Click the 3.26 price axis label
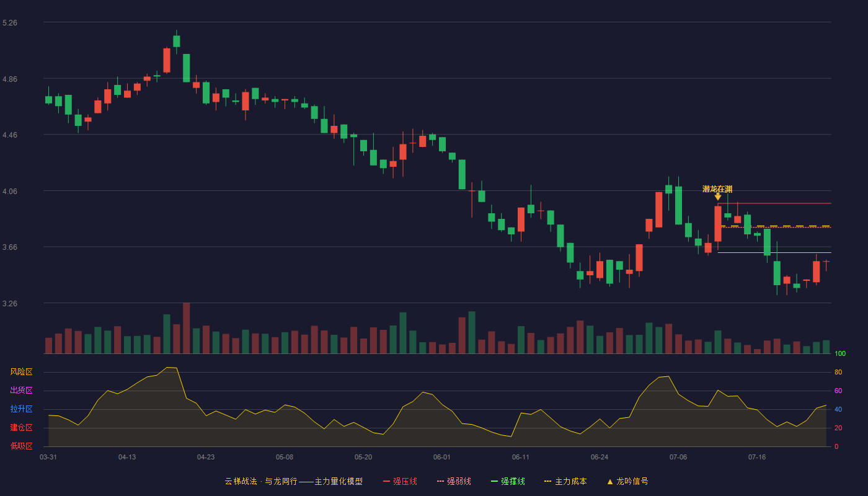 [10, 303]
